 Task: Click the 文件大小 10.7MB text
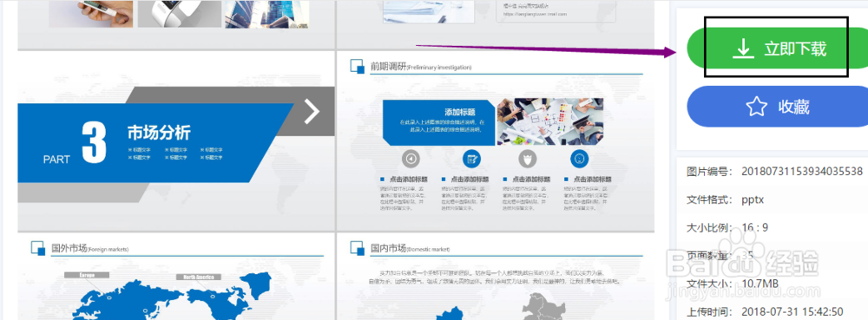point(760,284)
